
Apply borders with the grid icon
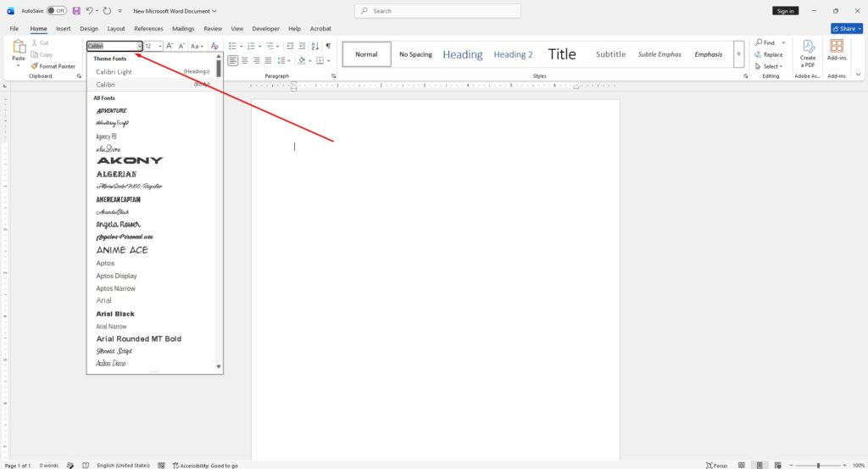[320, 60]
